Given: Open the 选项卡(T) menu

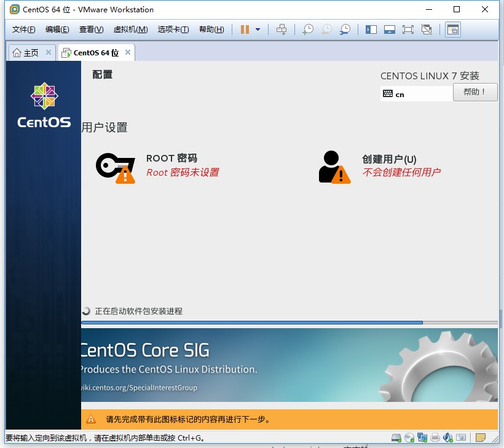Looking at the screenshot, I should point(173,29).
